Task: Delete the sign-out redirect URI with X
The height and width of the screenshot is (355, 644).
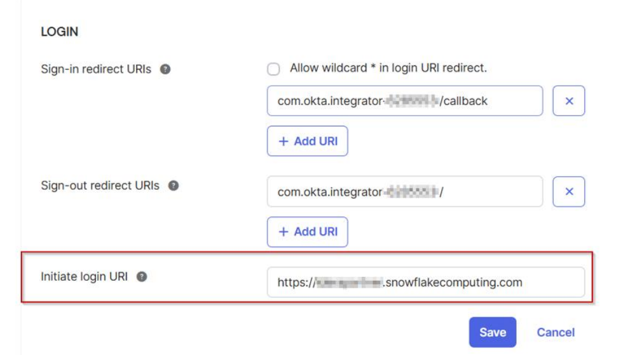Action: [569, 192]
